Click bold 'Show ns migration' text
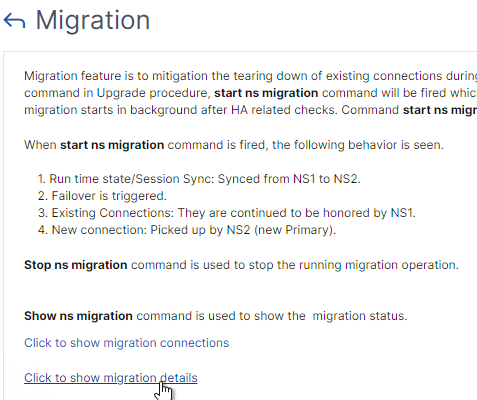This screenshot has width=477, height=400. pos(78,316)
